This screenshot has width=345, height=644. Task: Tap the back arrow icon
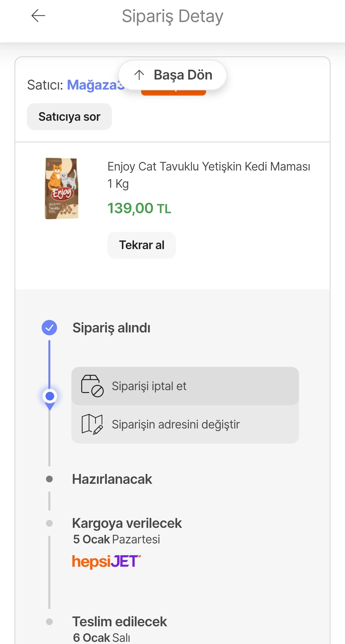click(x=38, y=16)
